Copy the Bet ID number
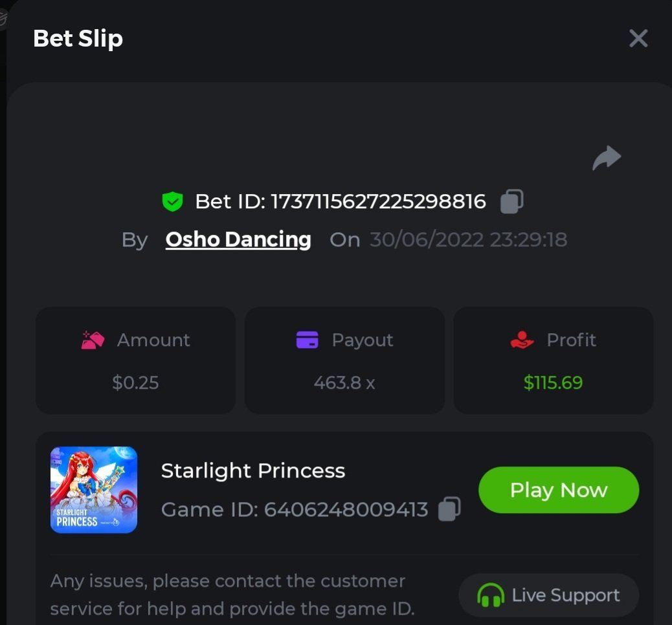 [511, 201]
